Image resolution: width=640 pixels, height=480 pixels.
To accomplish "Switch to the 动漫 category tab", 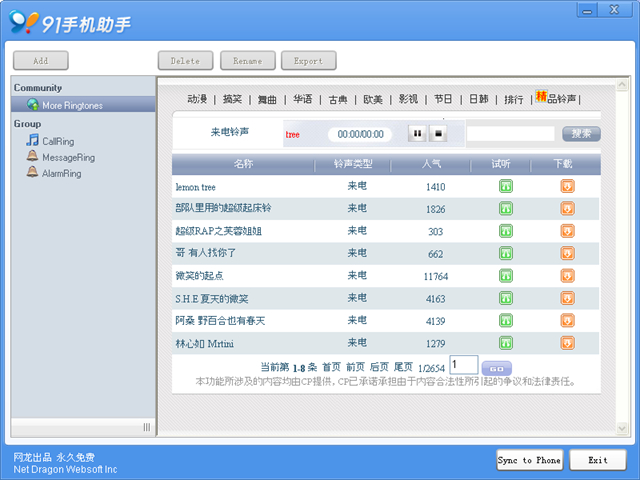I will click(x=197, y=99).
